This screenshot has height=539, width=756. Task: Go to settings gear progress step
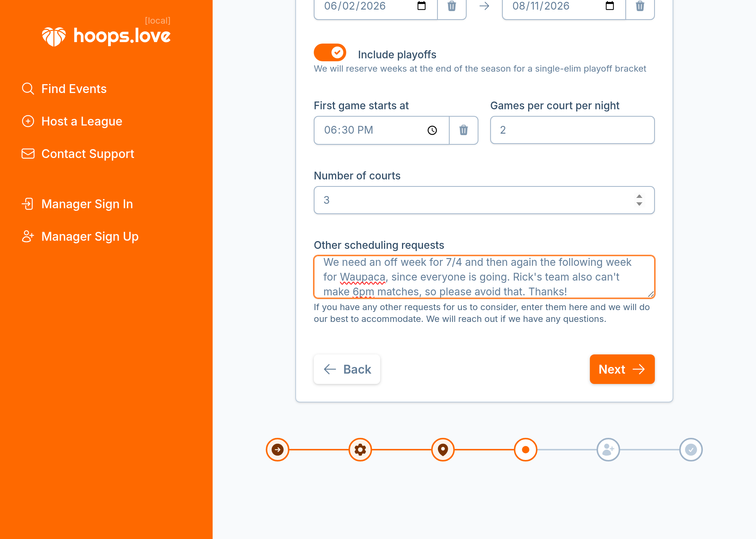(x=360, y=450)
